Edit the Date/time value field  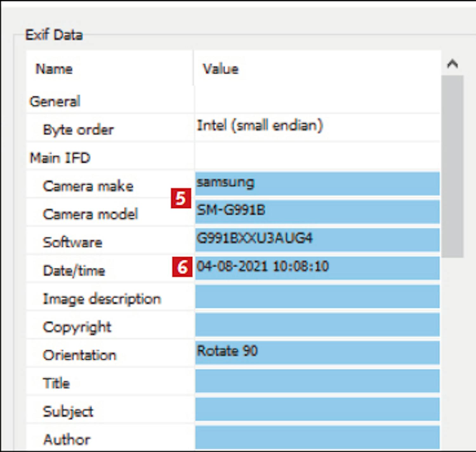tap(317, 268)
